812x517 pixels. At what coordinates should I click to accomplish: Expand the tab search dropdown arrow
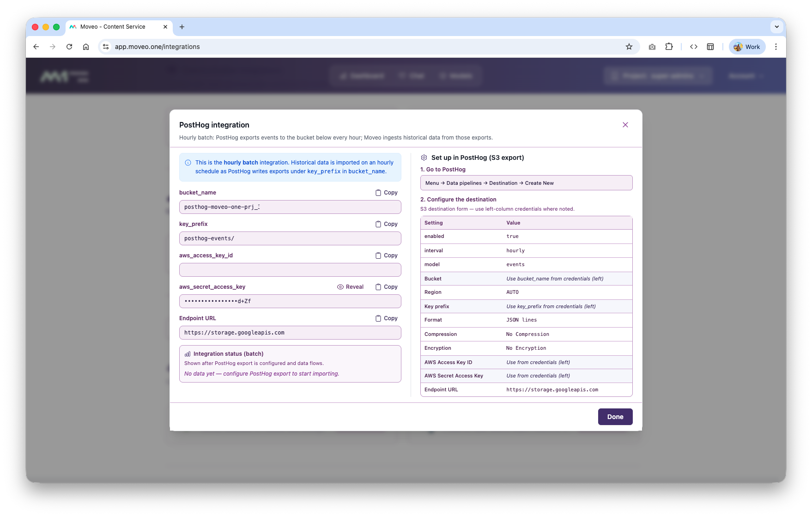tap(777, 27)
